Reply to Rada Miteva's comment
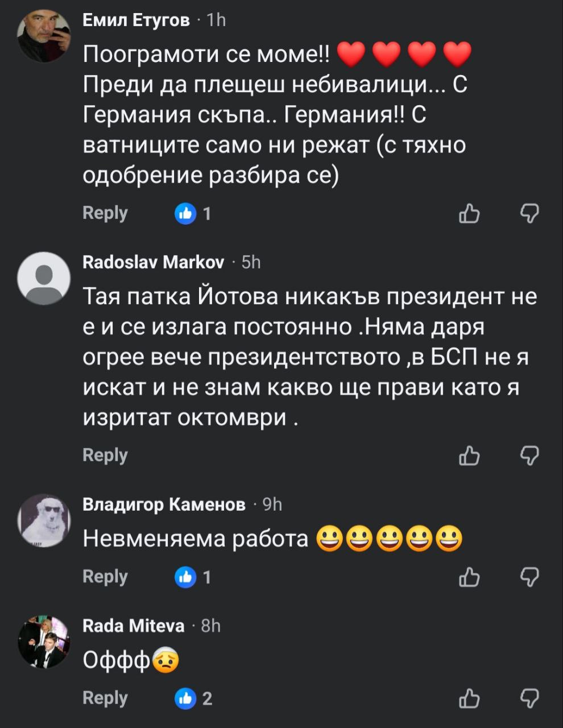This screenshot has height=728, width=563. [105, 697]
